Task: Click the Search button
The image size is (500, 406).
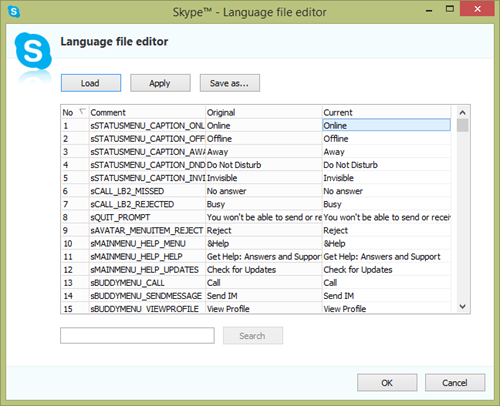Action: coord(253,336)
